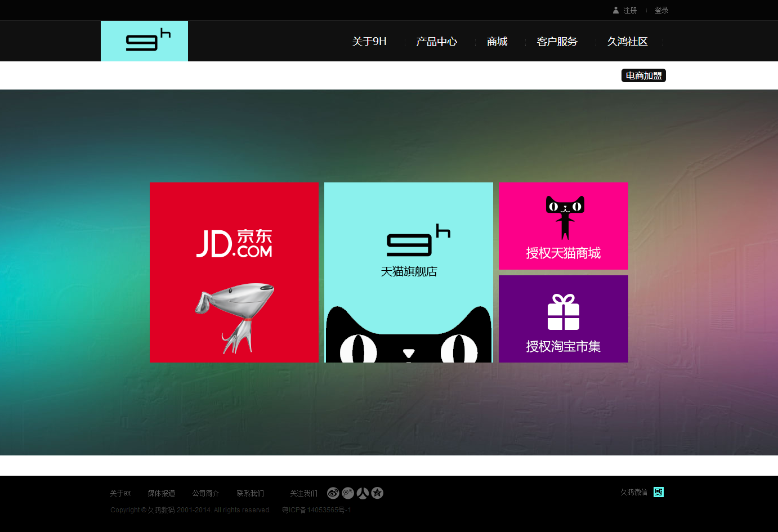The width and height of the screenshot is (778, 532).
Task: Click the 关注我们 label in footer
Action: [303, 493]
